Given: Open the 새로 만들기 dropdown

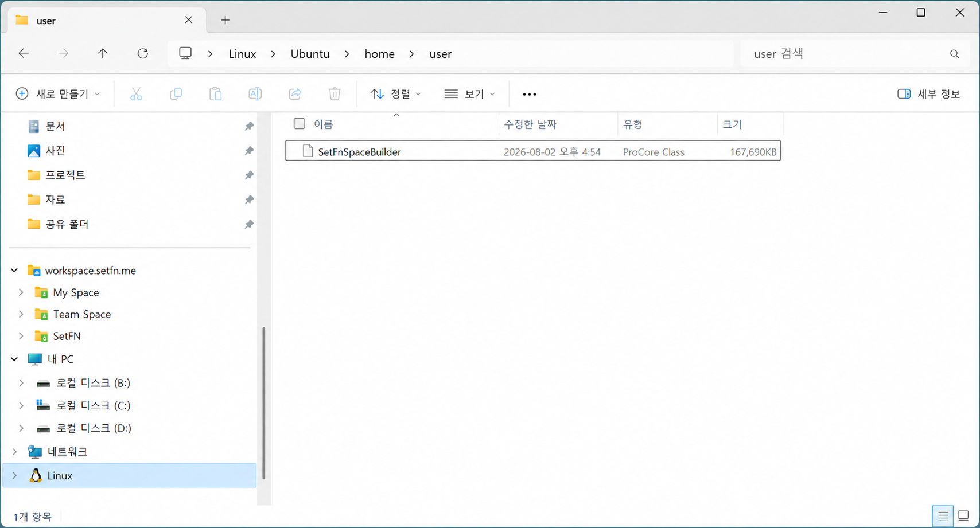Looking at the screenshot, I should click(58, 94).
